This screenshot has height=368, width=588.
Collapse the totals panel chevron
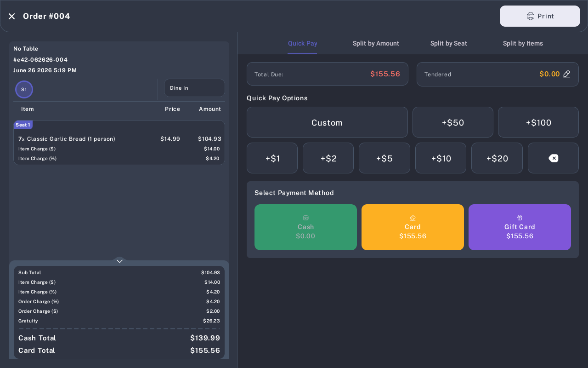119,261
